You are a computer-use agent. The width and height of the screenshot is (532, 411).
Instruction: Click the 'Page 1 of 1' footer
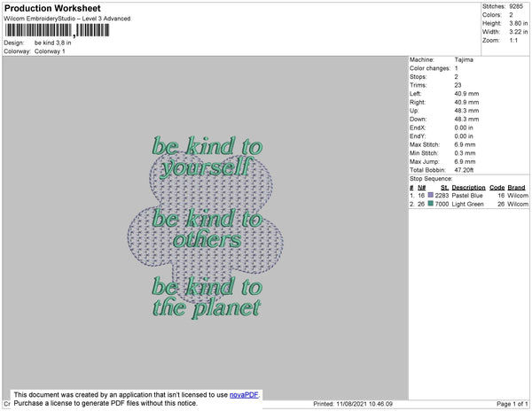(512, 404)
